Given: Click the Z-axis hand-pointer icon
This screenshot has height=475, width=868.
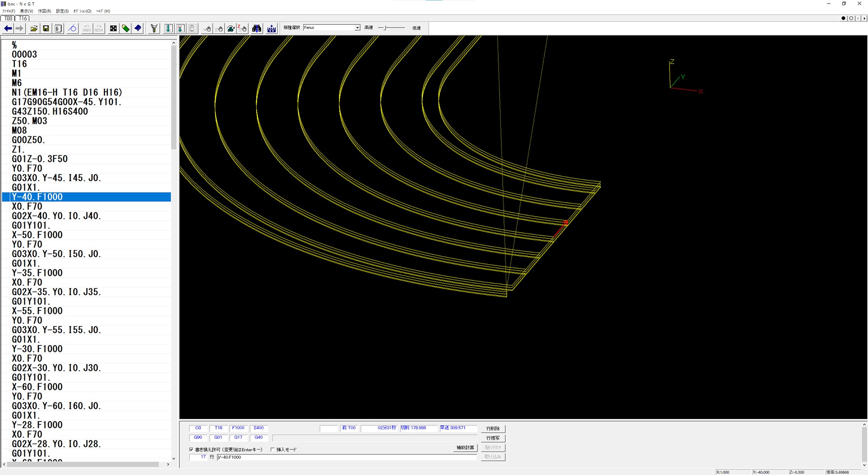Looking at the screenshot, I should 242,28.
